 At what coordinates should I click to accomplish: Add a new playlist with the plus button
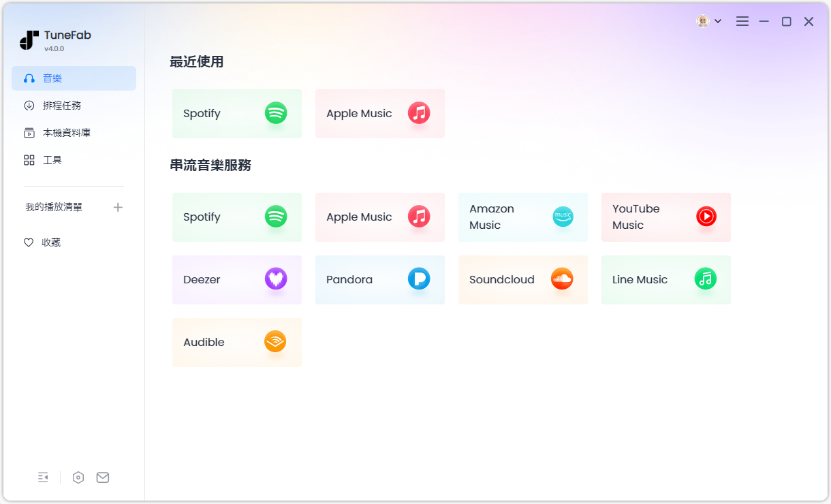[x=118, y=207]
